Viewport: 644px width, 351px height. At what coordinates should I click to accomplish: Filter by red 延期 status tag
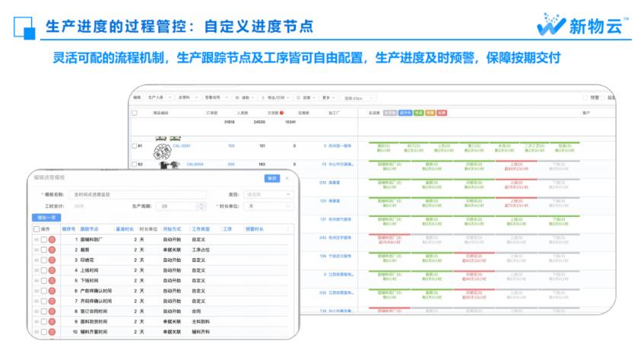(442, 113)
